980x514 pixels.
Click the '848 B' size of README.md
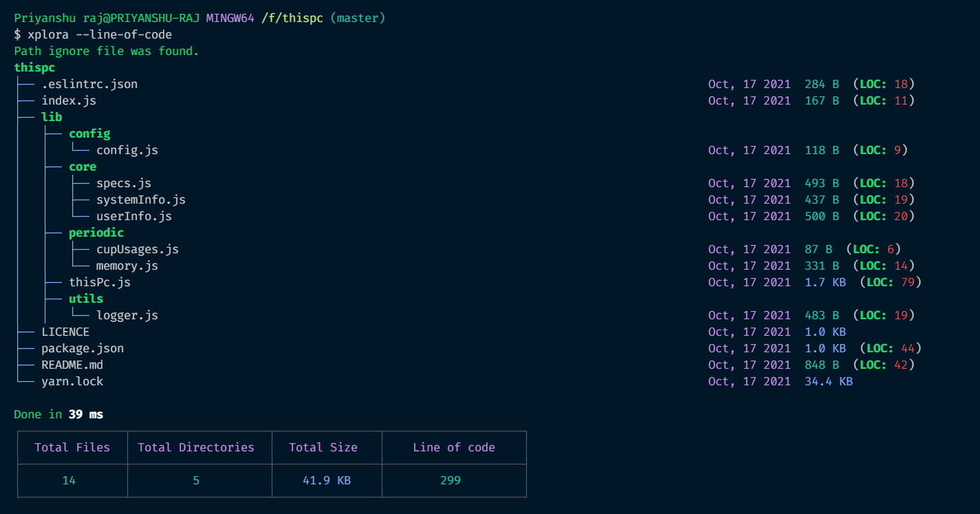click(822, 365)
